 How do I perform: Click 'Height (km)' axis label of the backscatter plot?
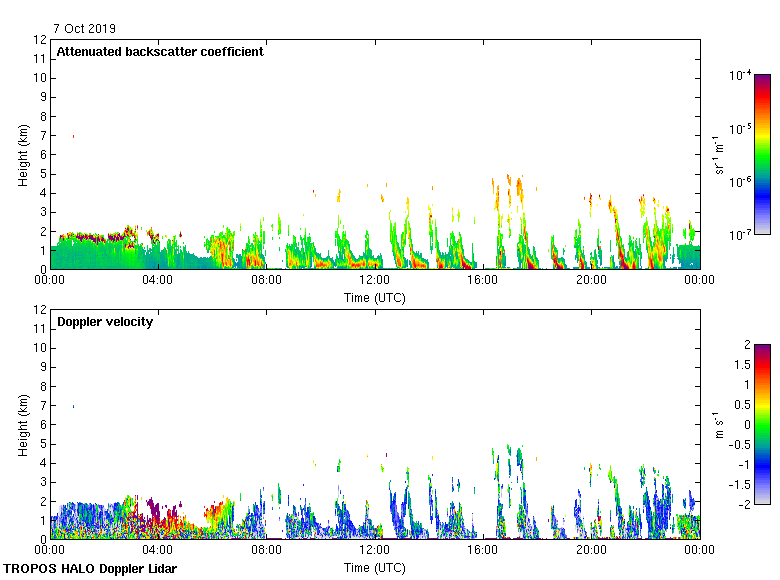pyautogui.click(x=23, y=154)
